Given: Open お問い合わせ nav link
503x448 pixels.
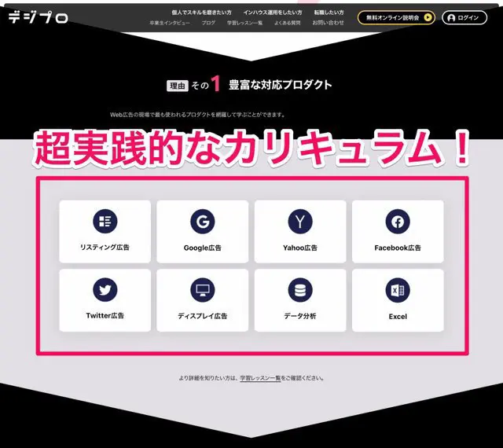Looking at the screenshot, I should tap(329, 23).
